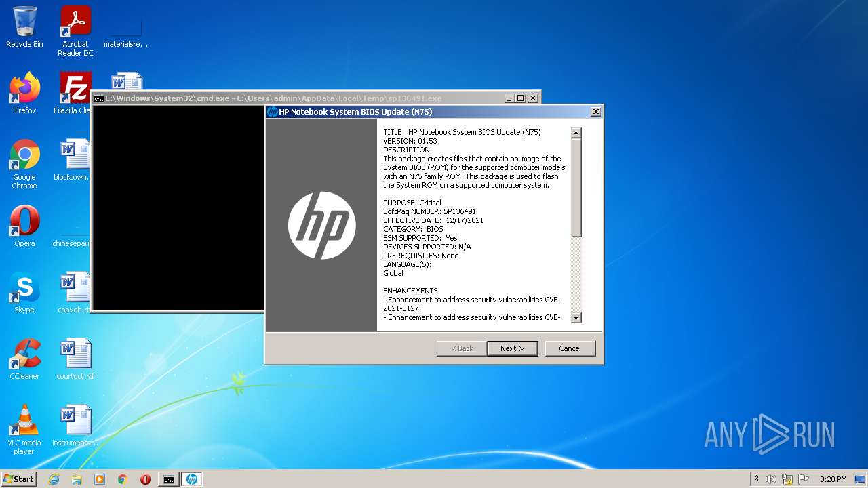The width and height of the screenshot is (868, 488).
Task: Click 'EFFECTIVE DATE: 12/17/2021' text
Action: pos(433,220)
